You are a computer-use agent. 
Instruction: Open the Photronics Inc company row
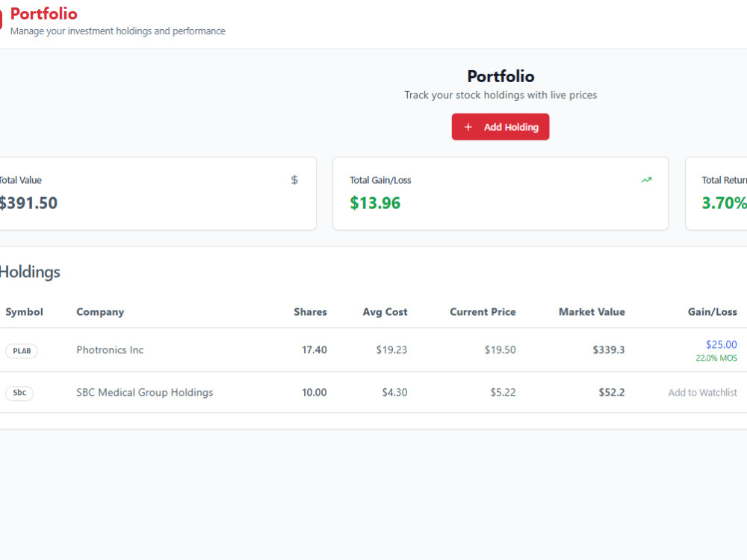[373, 350]
